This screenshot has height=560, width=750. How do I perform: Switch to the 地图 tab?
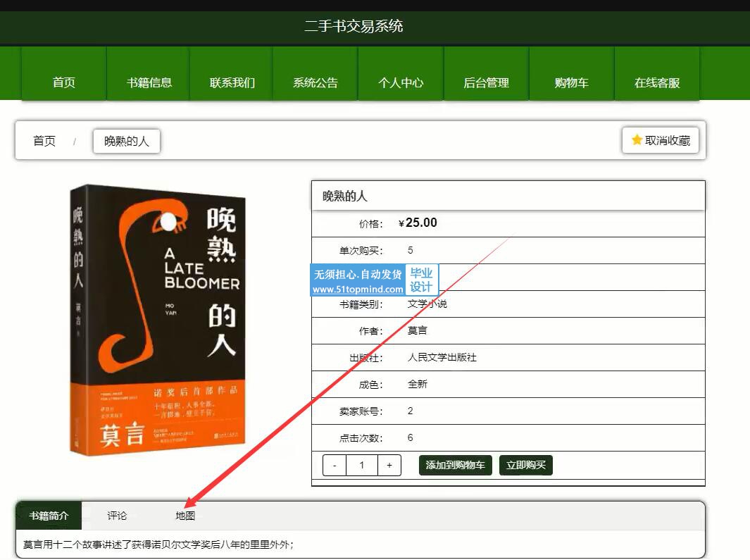(x=185, y=516)
